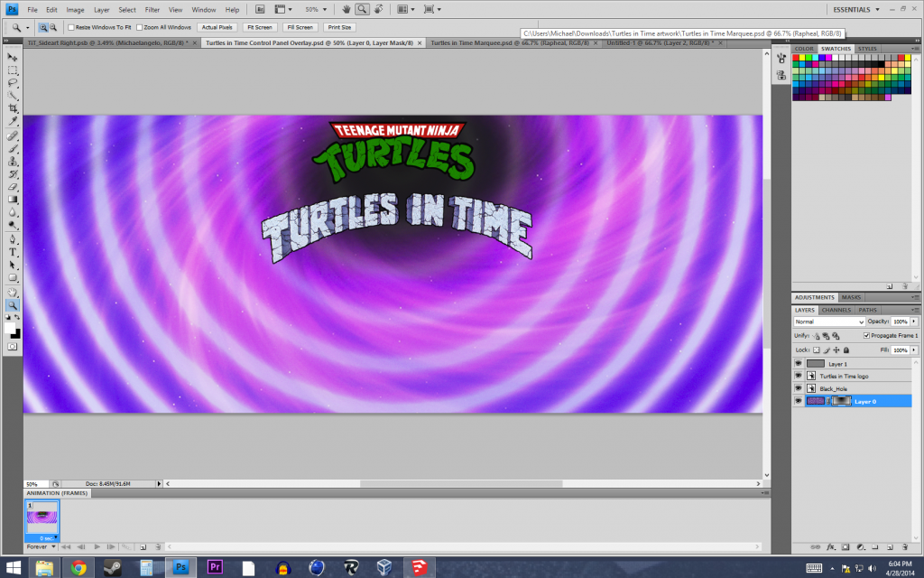This screenshot has width=924, height=578.
Task: Select the Dodge tool
Action: (13, 225)
